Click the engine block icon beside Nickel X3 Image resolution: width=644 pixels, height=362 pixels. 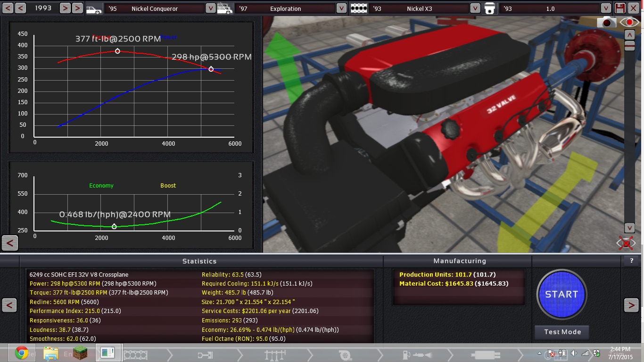pyautogui.click(x=359, y=8)
